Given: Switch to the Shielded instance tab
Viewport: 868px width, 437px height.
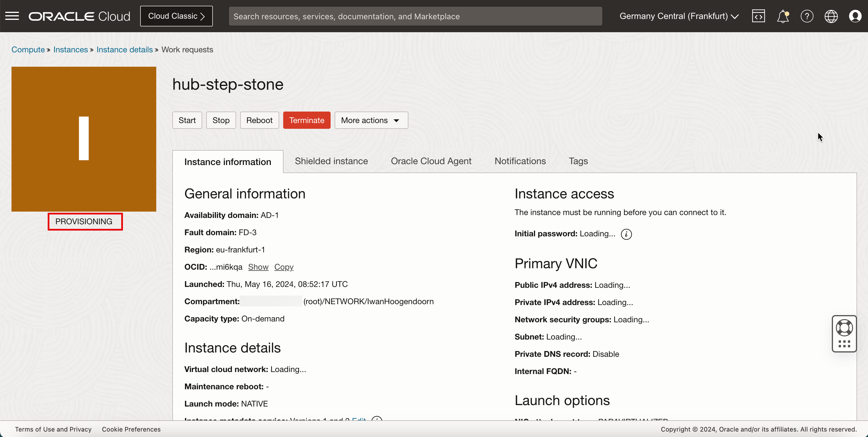Looking at the screenshot, I should (x=331, y=161).
